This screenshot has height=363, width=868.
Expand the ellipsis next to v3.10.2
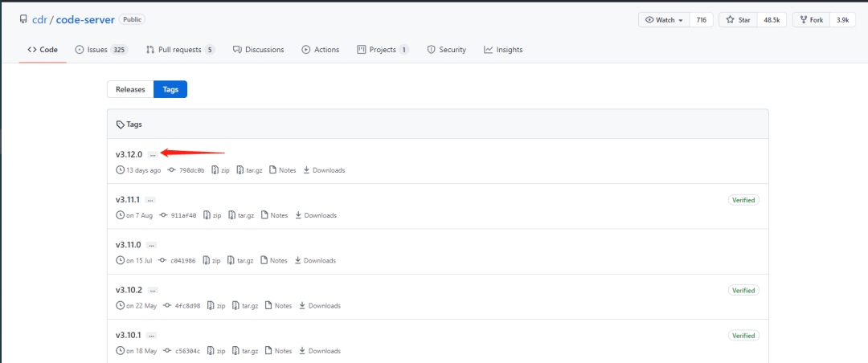154,290
